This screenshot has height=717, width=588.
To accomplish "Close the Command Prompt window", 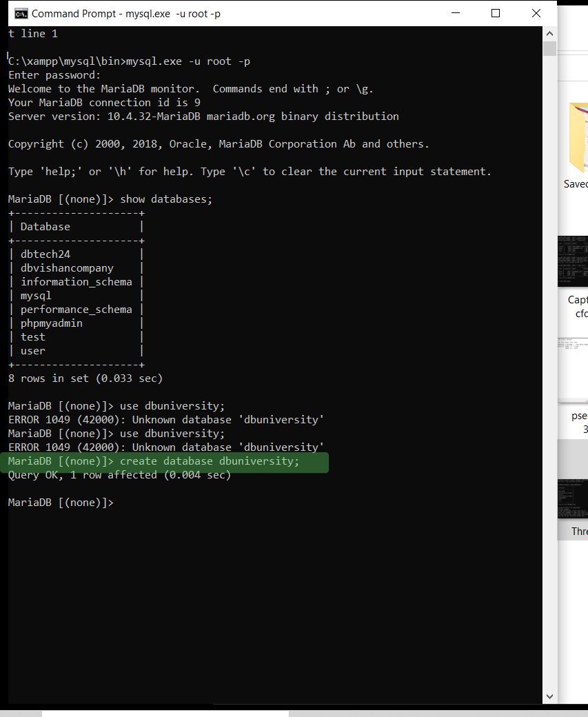I will [x=536, y=13].
